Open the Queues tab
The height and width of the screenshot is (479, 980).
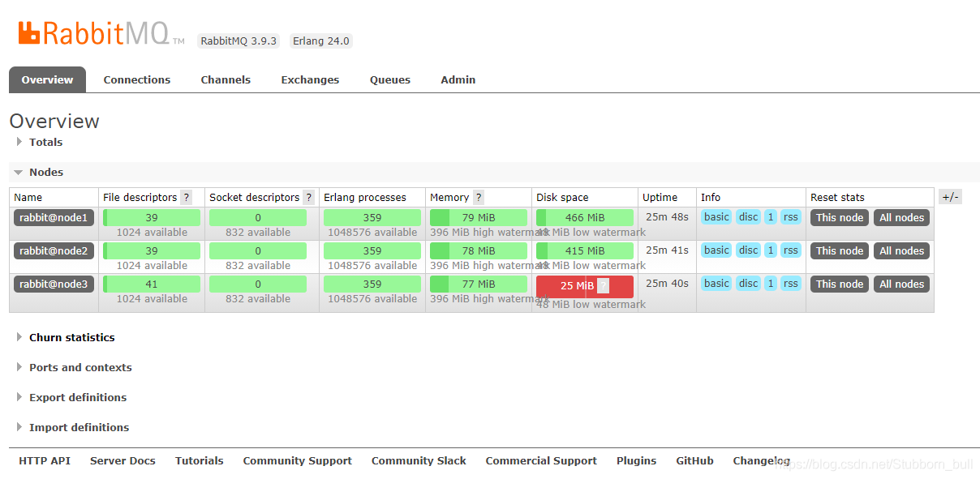pos(390,80)
